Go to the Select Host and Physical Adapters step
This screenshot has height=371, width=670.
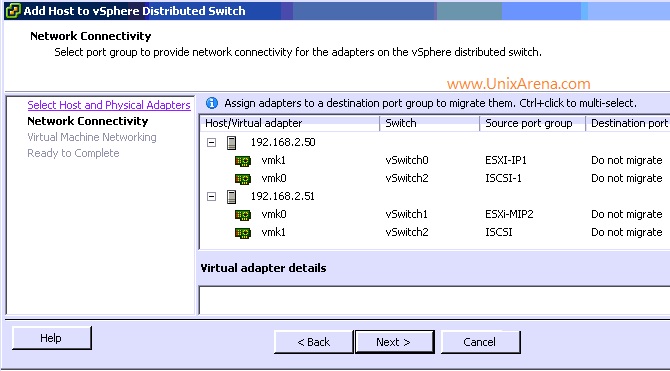click(x=109, y=105)
